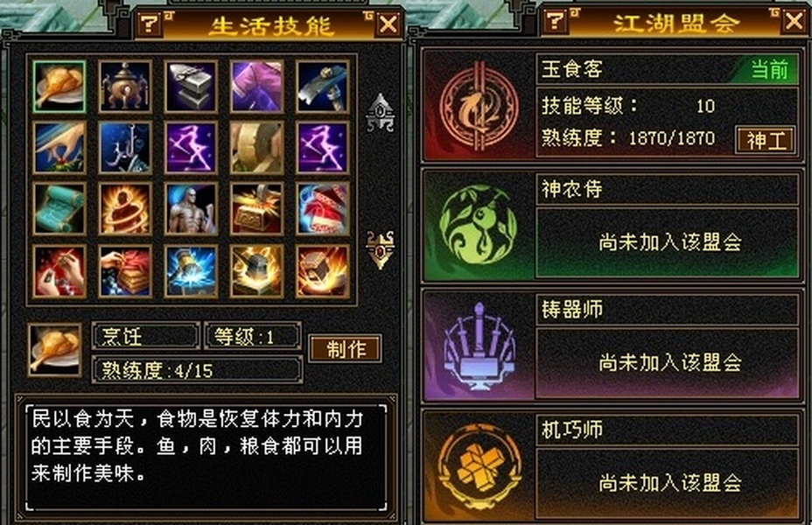
Task: Select the purple robe tailoring skill icon
Action: tap(256, 87)
